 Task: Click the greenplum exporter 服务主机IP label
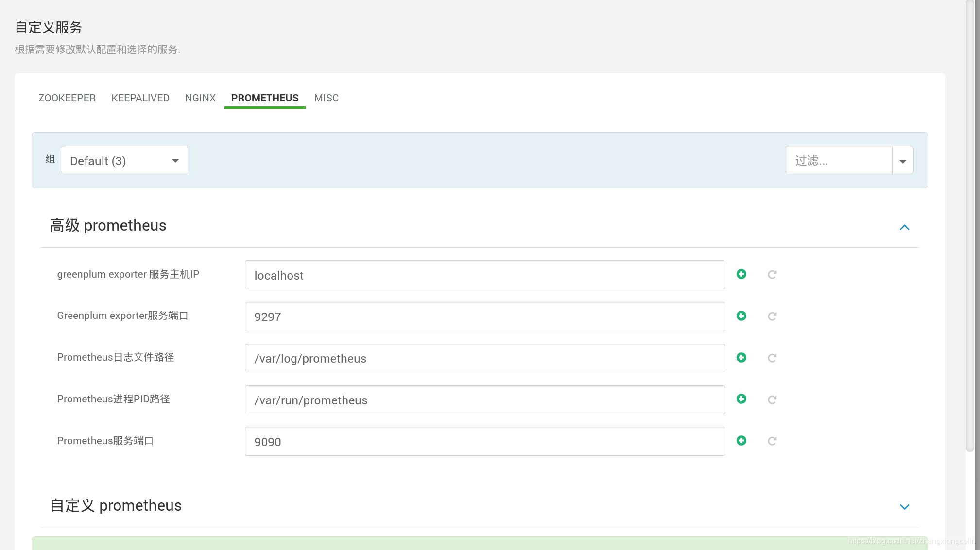pyautogui.click(x=128, y=274)
